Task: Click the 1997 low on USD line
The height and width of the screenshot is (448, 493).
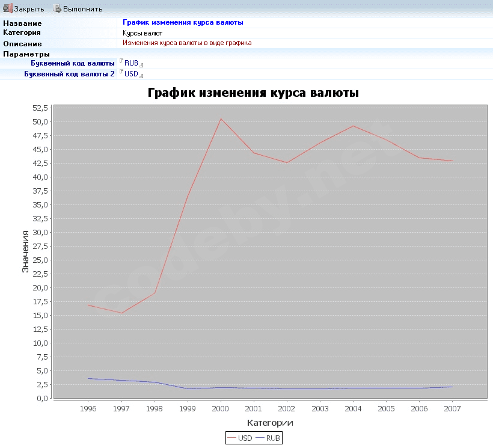Action: 121,313
